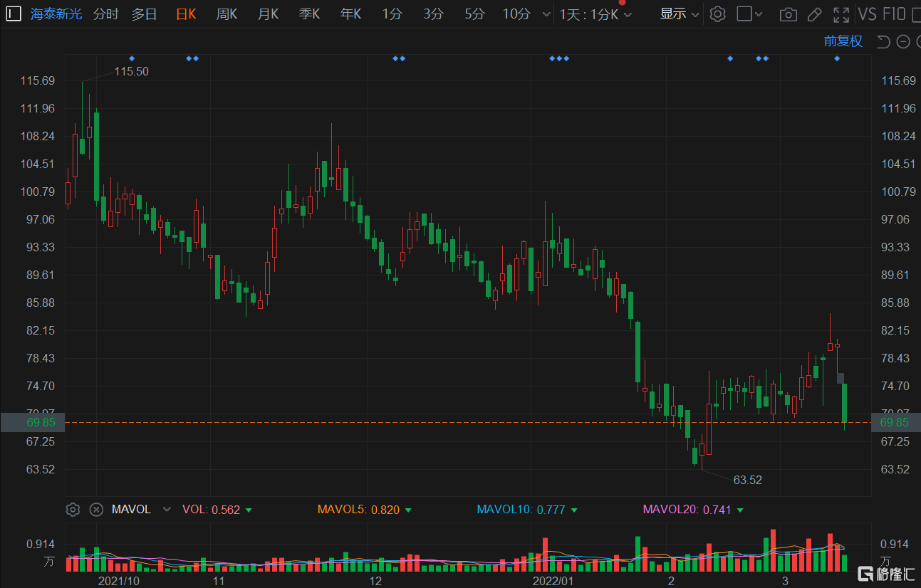Click the right 69.85 current price tag
Screen dimensions: 921x588
[x=895, y=422]
